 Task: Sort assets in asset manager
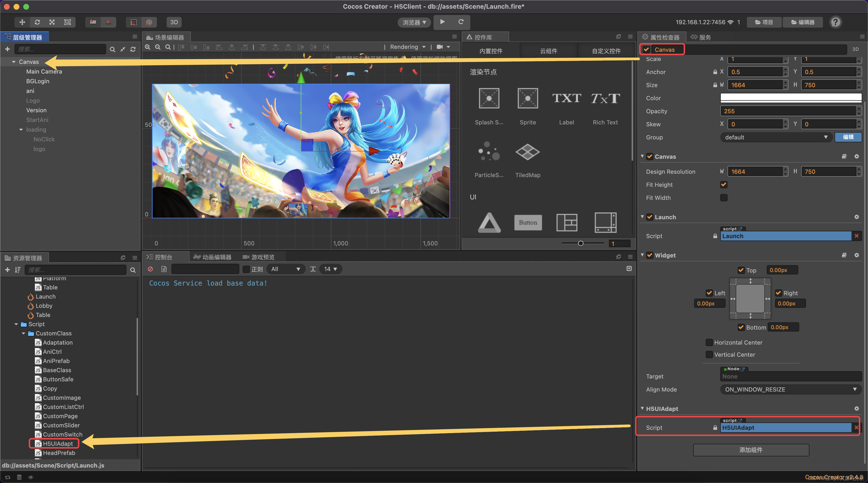tap(17, 270)
